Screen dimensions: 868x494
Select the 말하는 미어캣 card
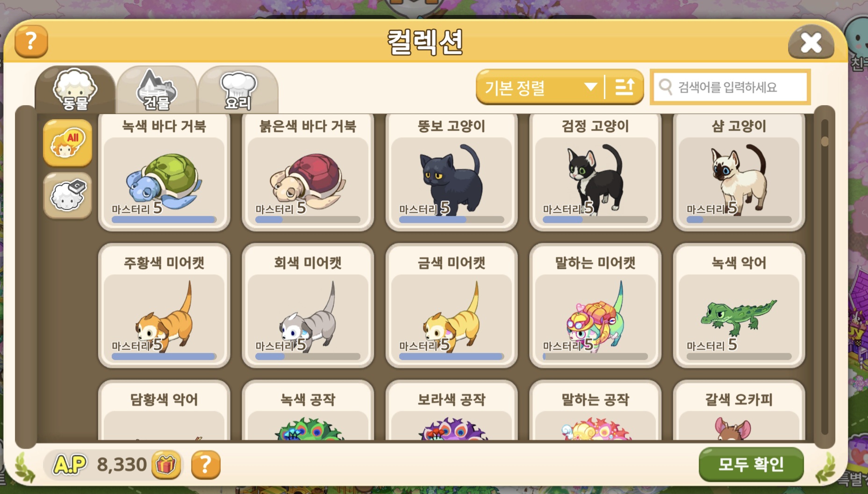tap(595, 305)
